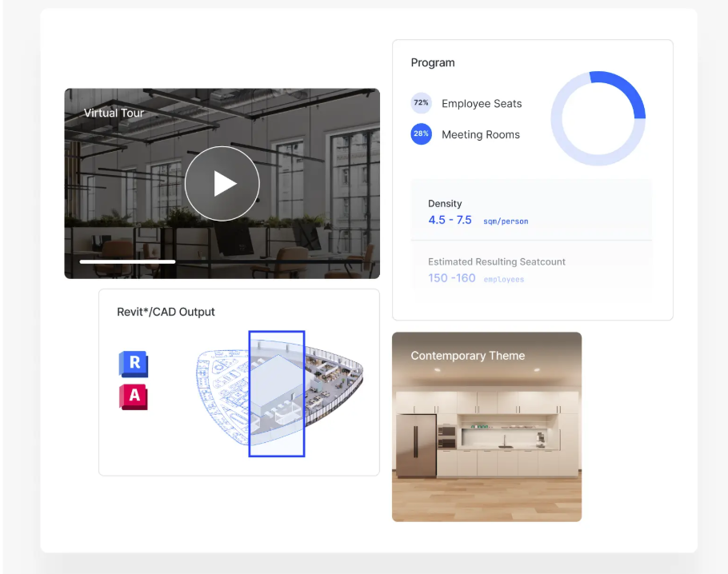
Task: Open the Revit*/CAD Output section
Action: [x=166, y=312]
